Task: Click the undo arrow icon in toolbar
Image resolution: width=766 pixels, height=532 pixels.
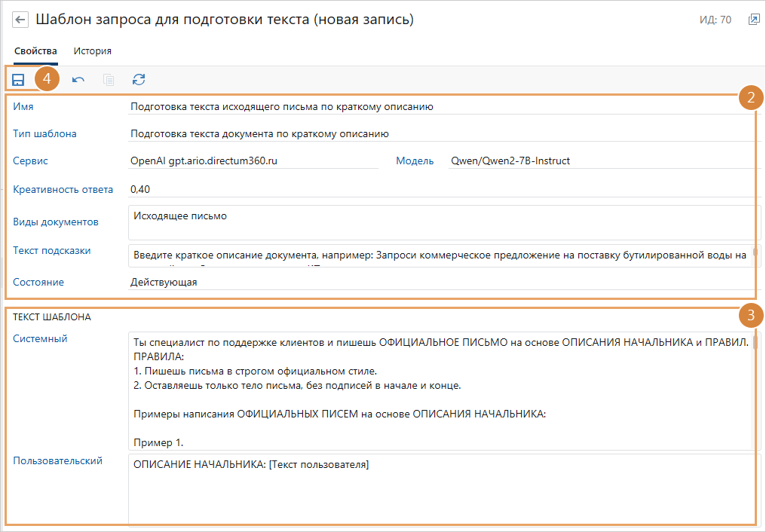Action: (78, 80)
